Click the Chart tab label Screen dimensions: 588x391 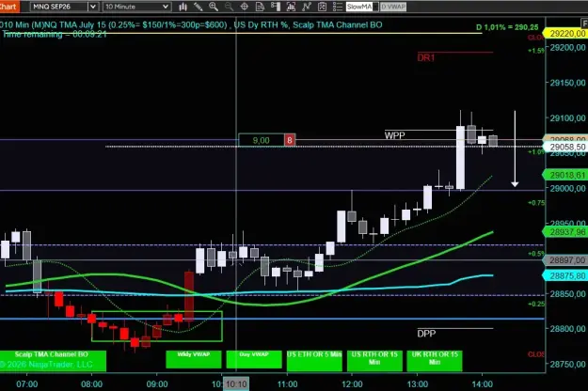coord(8,7)
